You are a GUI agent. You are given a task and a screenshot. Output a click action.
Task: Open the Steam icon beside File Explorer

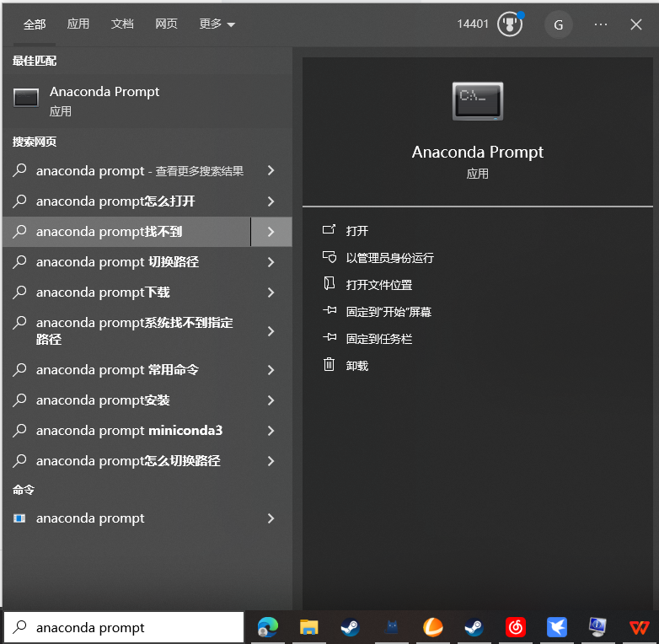350,627
